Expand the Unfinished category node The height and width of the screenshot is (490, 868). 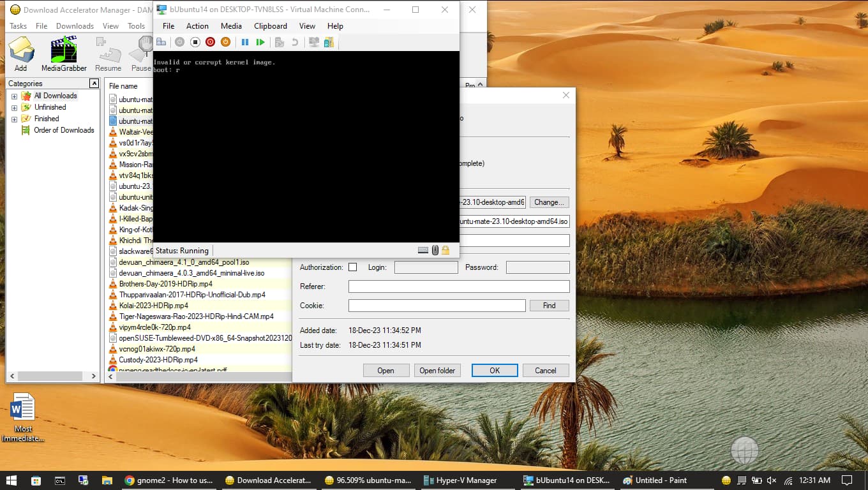(x=14, y=108)
